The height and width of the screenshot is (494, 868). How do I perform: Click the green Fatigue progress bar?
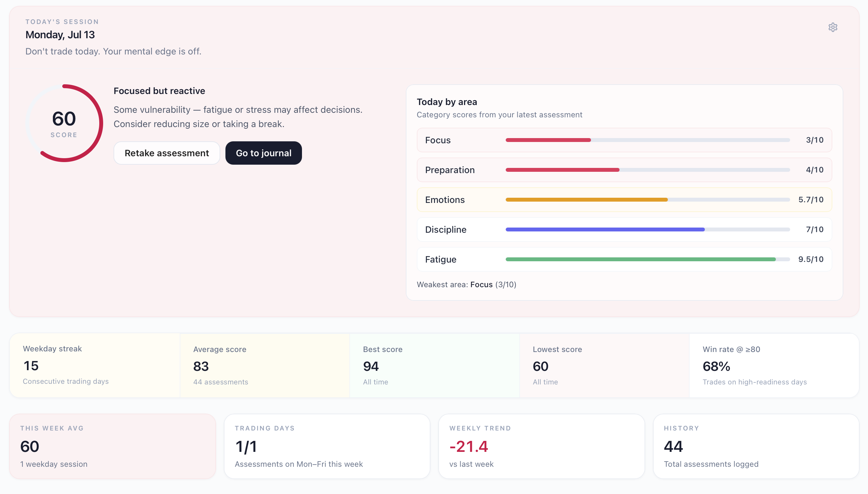[647, 260]
